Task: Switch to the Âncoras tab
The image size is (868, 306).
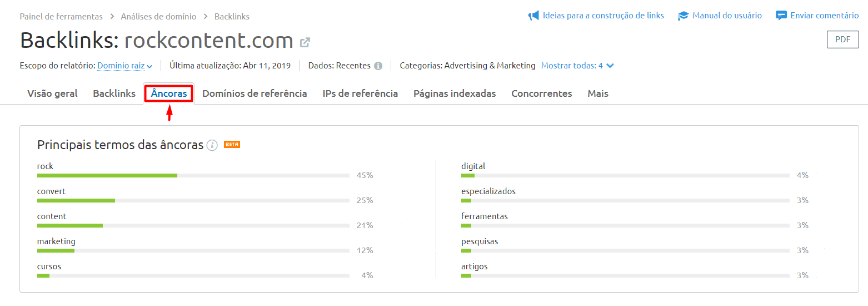Action: tap(169, 93)
